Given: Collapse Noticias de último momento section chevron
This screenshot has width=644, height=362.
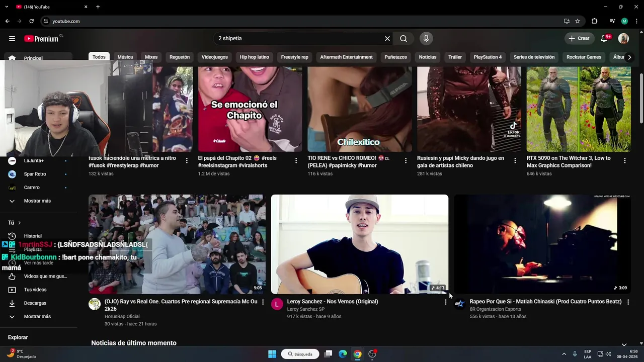Looking at the screenshot, I should click(x=624, y=344).
